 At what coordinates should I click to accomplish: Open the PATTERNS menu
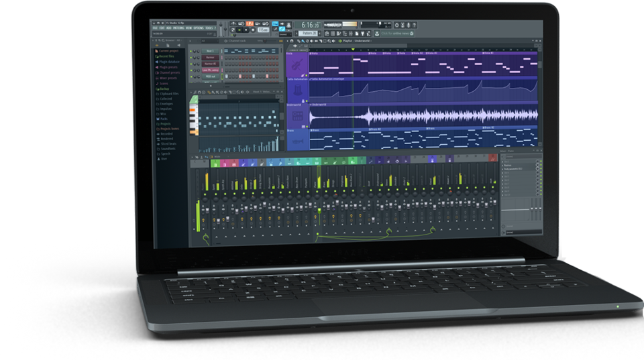(x=178, y=28)
